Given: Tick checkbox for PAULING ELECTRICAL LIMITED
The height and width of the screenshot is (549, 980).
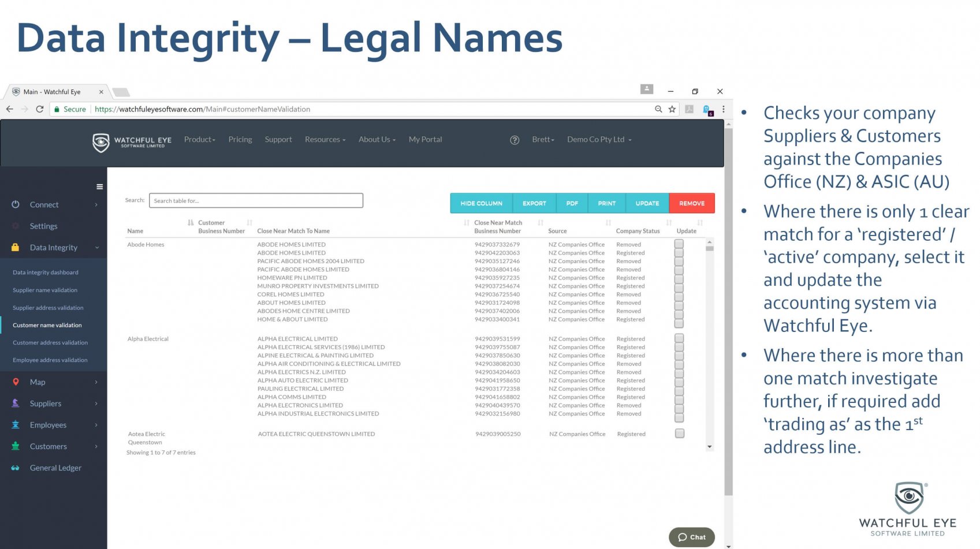Looking at the screenshot, I should 679,390.
